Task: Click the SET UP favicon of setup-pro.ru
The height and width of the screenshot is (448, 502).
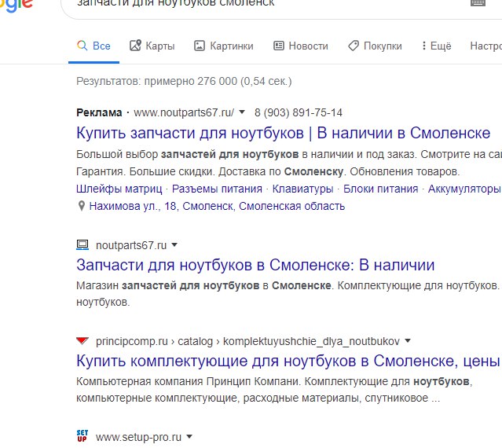Action: [82, 436]
